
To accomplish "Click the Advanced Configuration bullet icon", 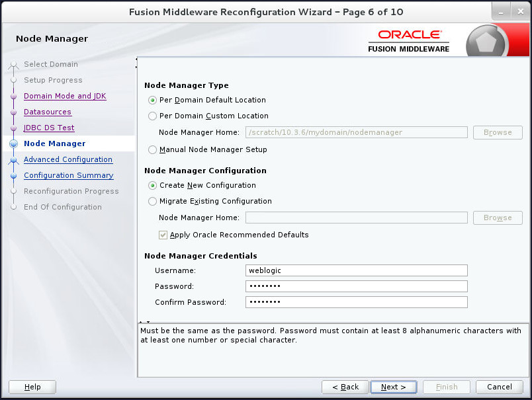I will coord(14,160).
